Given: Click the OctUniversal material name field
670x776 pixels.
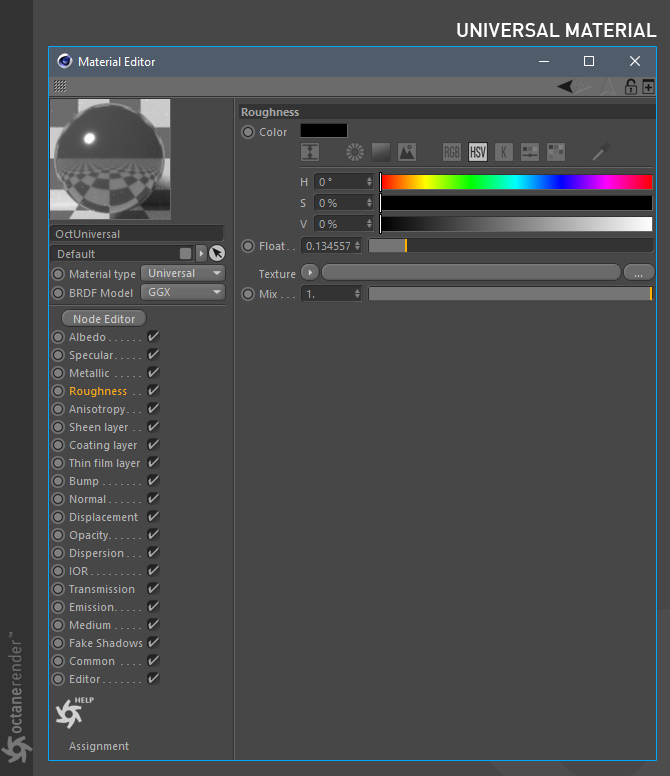Looking at the screenshot, I should tap(137, 234).
